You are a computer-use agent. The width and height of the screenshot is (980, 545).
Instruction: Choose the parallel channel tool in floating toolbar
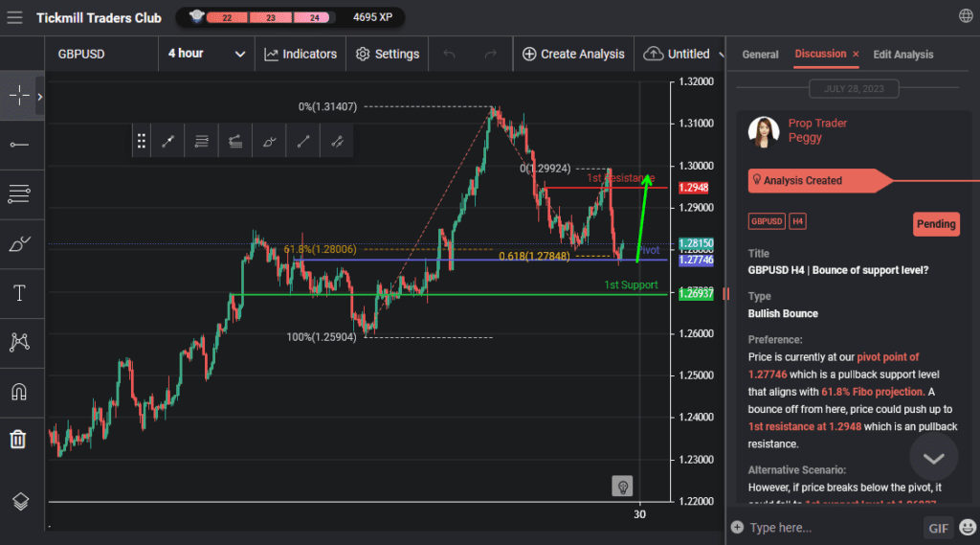(x=337, y=142)
